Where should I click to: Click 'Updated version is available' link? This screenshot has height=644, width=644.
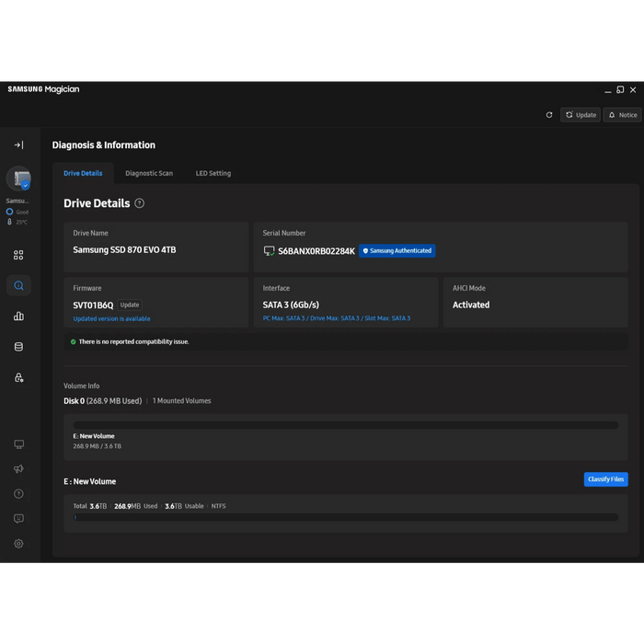pos(111,318)
